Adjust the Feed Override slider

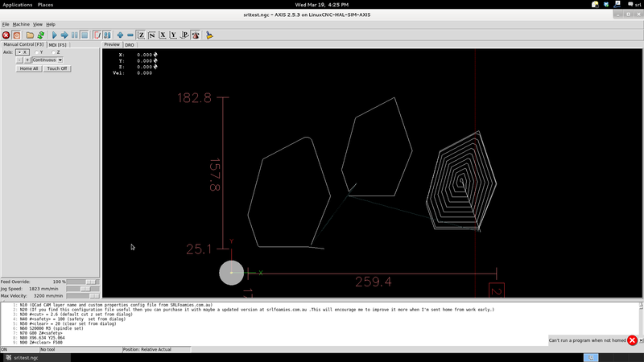(x=83, y=282)
